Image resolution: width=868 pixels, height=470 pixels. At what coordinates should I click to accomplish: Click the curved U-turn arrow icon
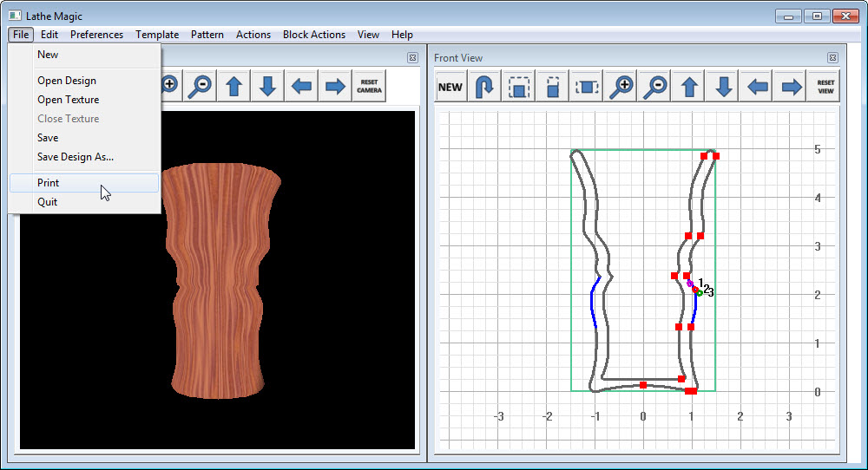(x=485, y=87)
